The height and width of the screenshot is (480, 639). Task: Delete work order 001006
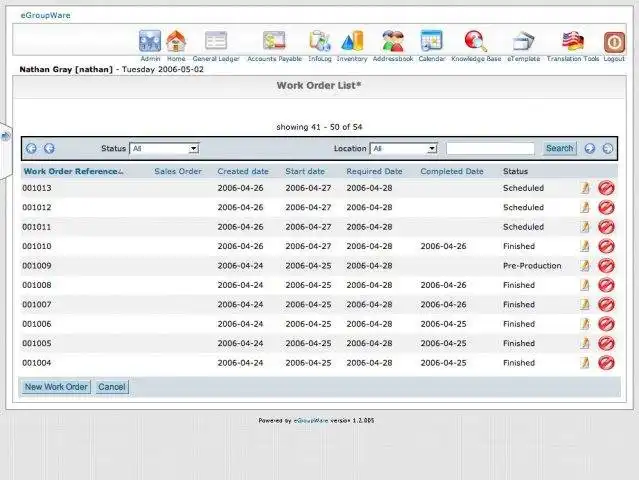tap(606, 324)
